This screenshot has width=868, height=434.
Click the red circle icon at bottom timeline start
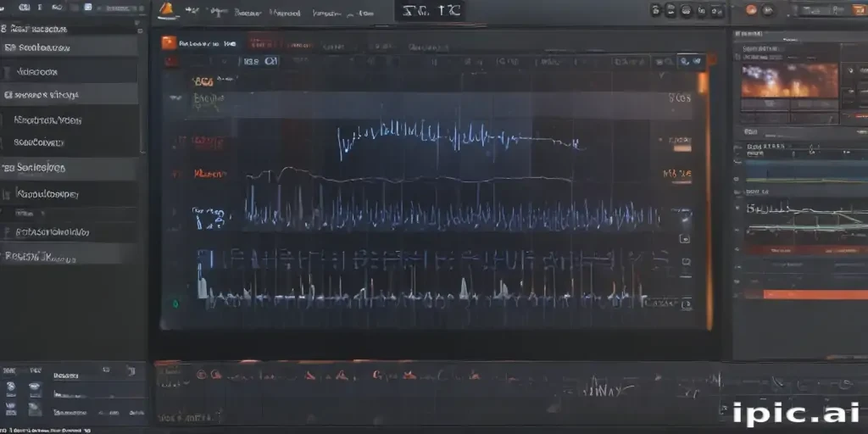click(201, 375)
